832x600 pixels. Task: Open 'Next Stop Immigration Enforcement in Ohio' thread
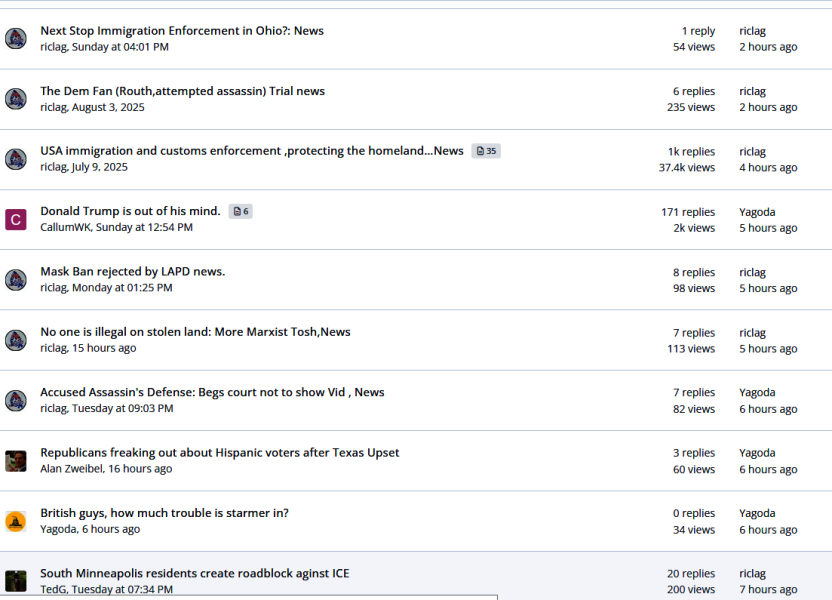click(x=182, y=31)
